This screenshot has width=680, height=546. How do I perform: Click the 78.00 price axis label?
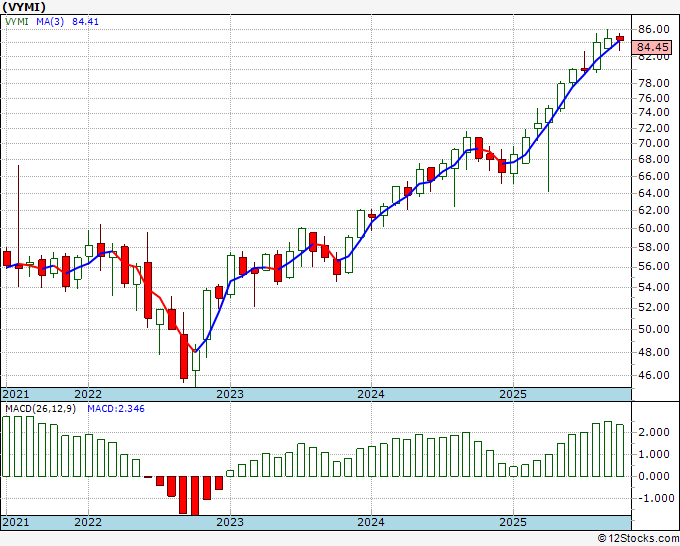coord(654,83)
